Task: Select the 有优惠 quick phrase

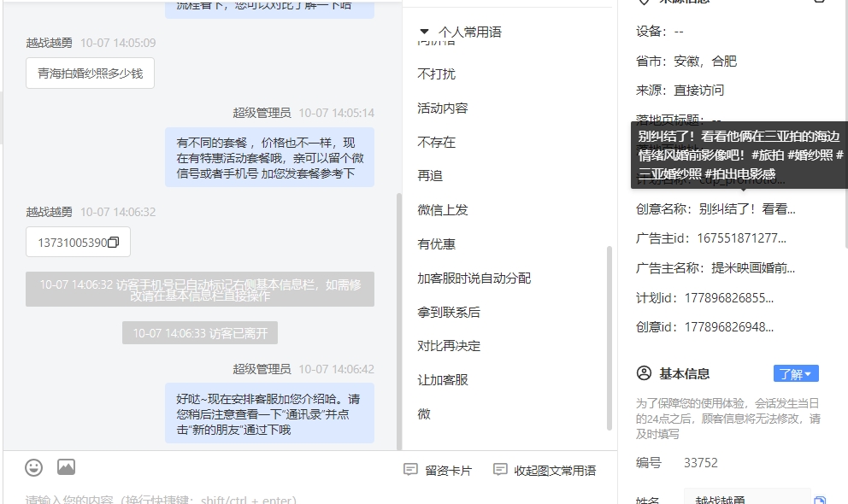Action: click(x=437, y=243)
